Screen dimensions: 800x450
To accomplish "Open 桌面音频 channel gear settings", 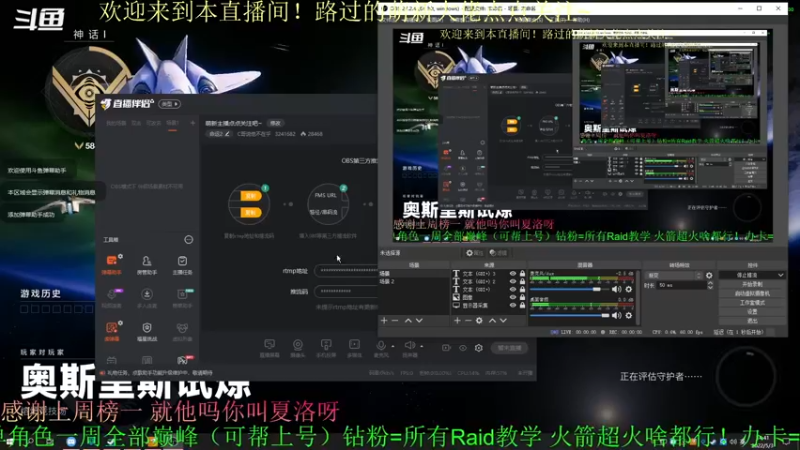I will [x=629, y=315].
